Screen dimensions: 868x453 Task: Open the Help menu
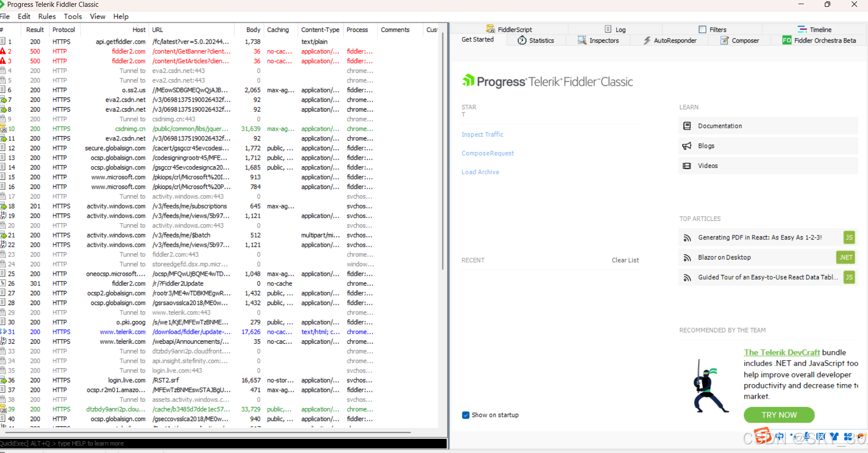point(121,16)
